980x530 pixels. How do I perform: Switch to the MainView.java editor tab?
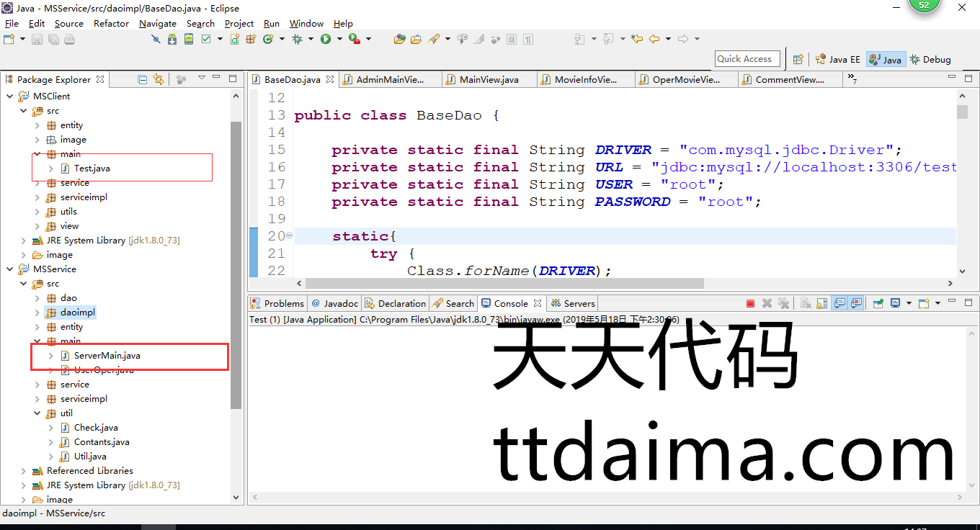488,79
